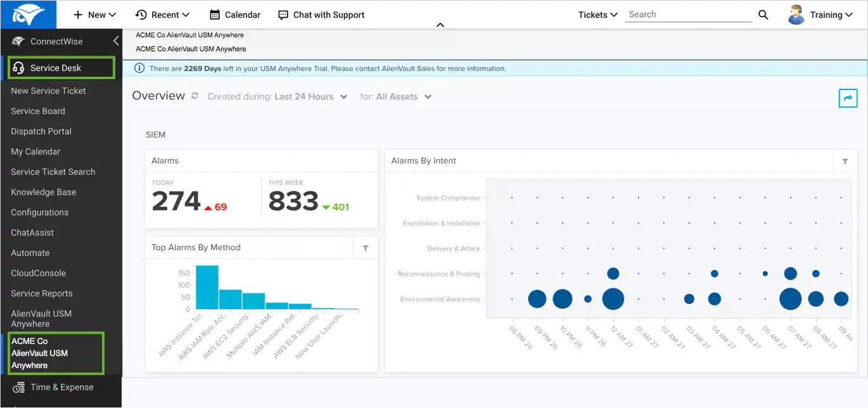Click the search magnifier icon
Image resolution: width=868 pixels, height=408 pixels.
(x=763, y=15)
